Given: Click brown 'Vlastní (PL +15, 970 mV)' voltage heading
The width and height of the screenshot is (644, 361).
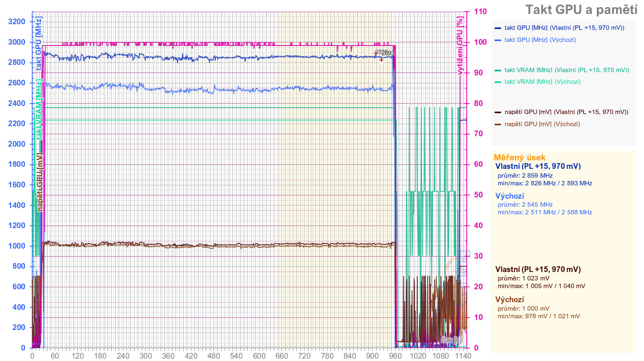Looking at the screenshot, I should 538,270.
